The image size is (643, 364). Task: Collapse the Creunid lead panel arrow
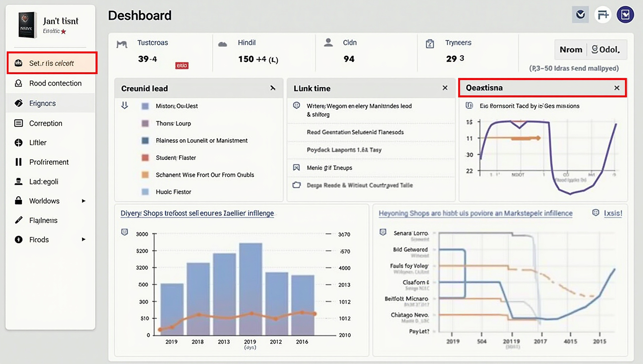273,88
